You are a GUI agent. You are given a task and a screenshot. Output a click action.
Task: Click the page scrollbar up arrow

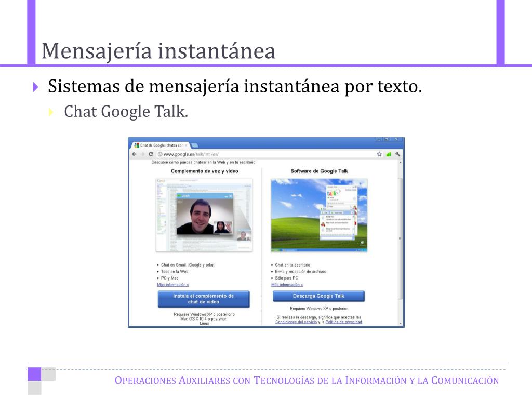click(401, 163)
